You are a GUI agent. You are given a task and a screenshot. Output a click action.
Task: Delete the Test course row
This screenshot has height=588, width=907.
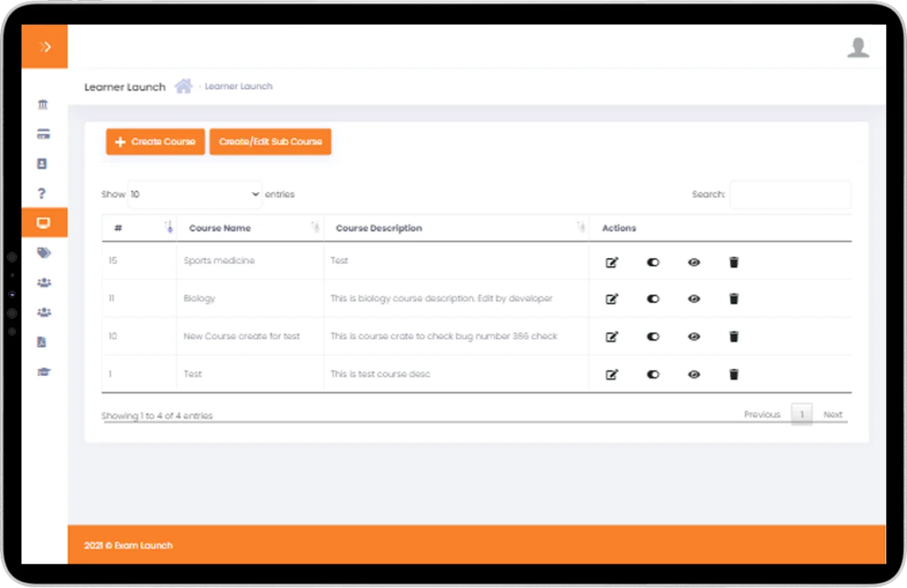tap(733, 374)
